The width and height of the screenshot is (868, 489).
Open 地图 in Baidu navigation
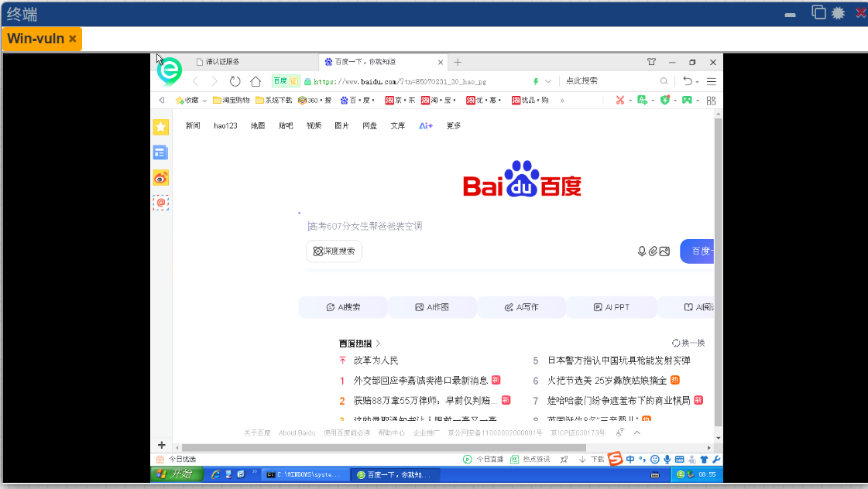258,125
